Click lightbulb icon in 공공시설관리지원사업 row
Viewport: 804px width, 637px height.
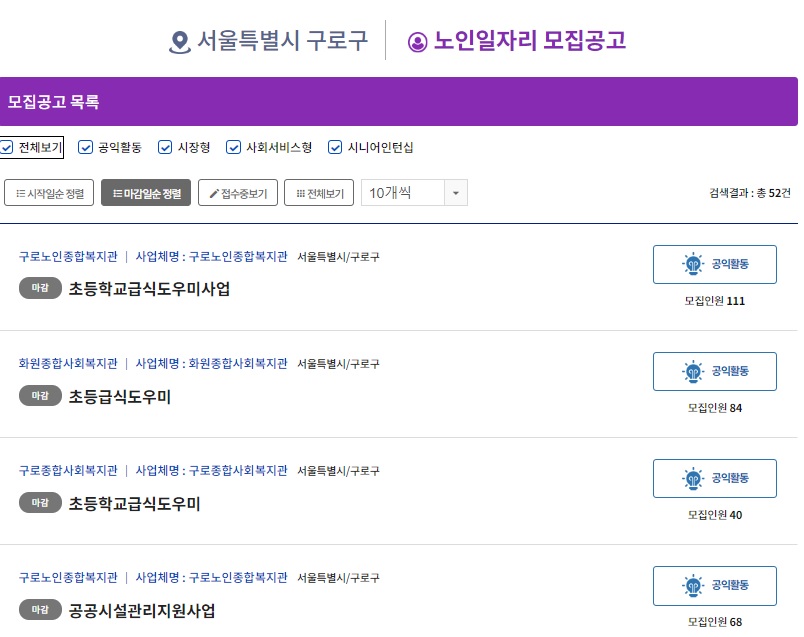click(x=693, y=586)
